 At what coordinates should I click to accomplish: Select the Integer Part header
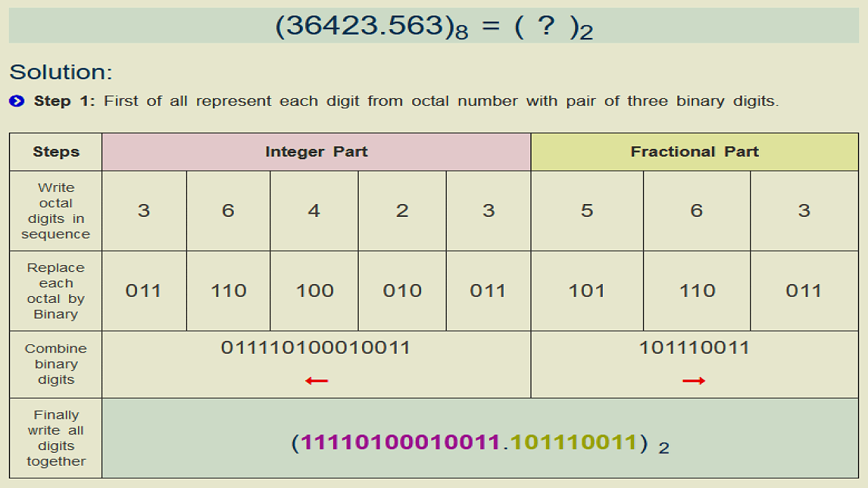coord(316,152)
